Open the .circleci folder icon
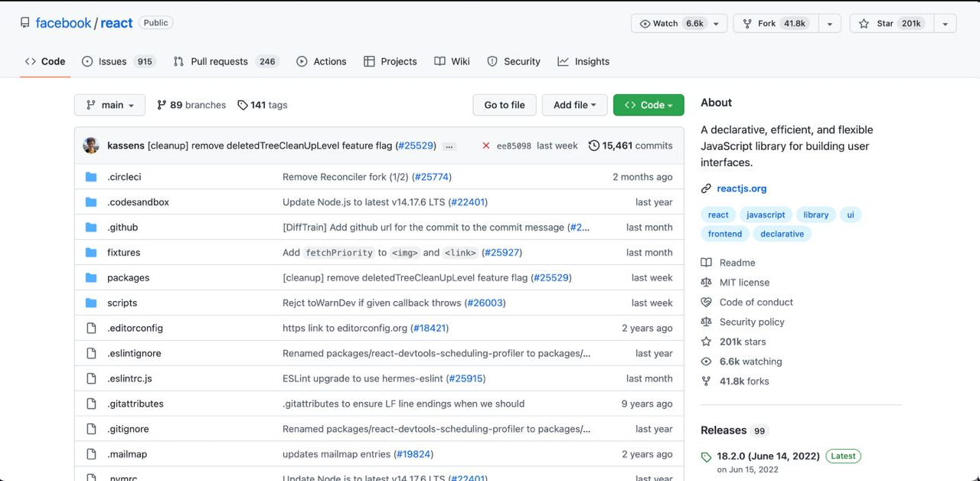 point(92,177)
